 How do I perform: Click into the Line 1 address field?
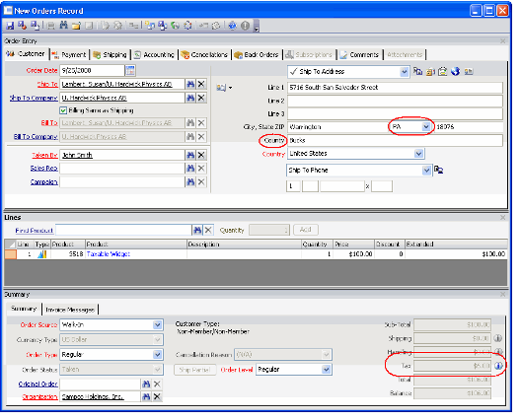[x=395, y=88]
